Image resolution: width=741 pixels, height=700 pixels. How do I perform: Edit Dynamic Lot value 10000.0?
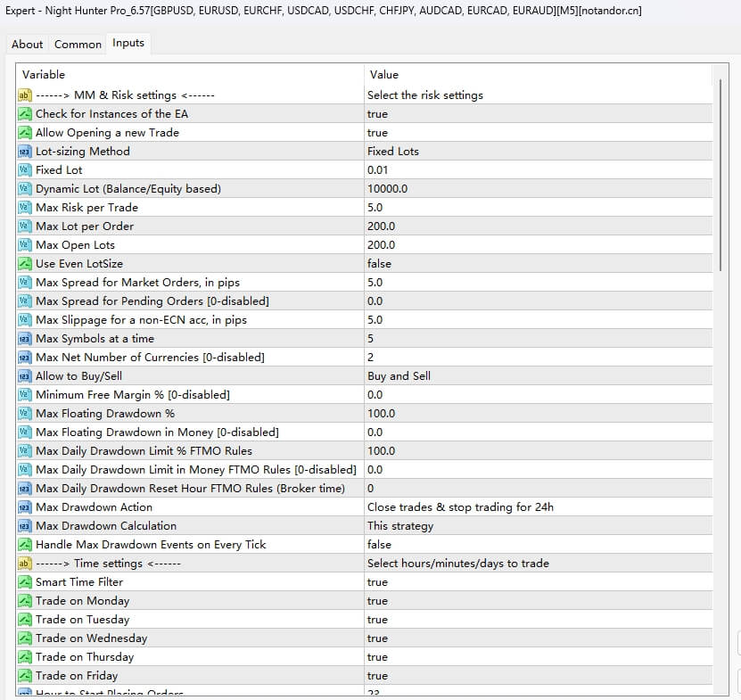pos(539,189)
